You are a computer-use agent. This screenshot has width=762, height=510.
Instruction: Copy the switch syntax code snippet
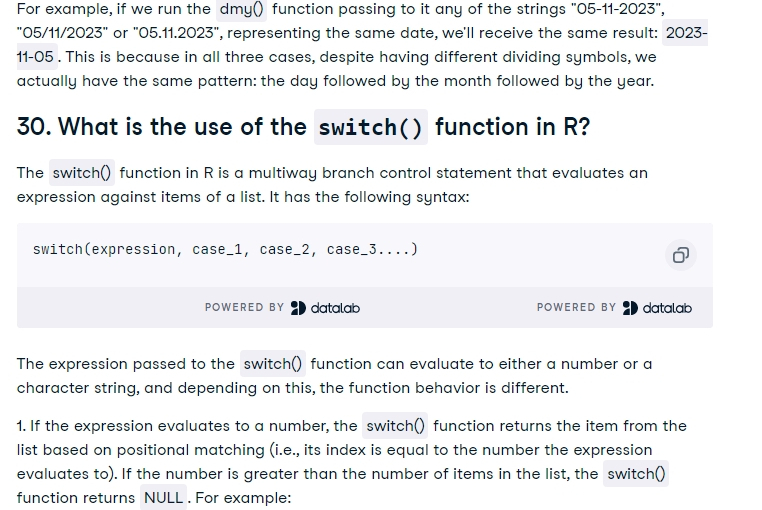tap(680, 255)
